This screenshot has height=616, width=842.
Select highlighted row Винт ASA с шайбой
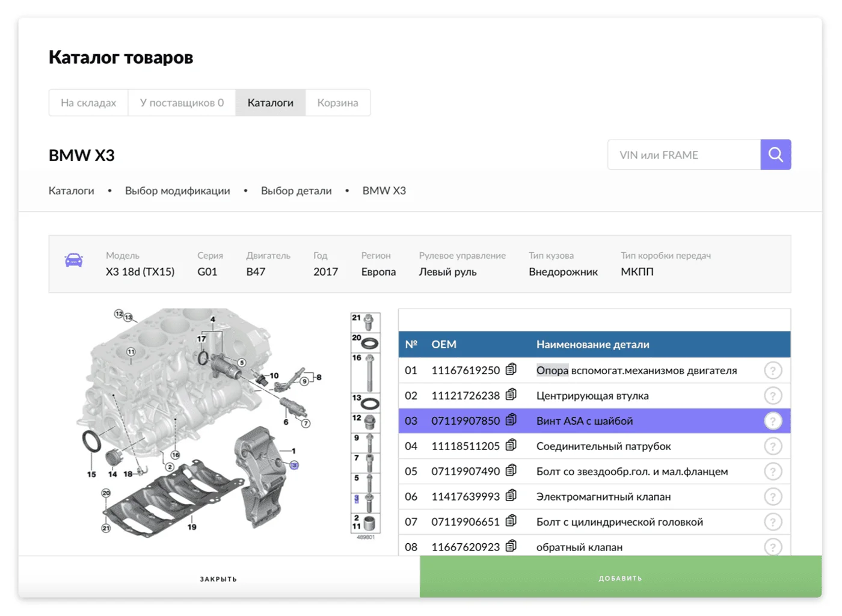click(594, 421)
